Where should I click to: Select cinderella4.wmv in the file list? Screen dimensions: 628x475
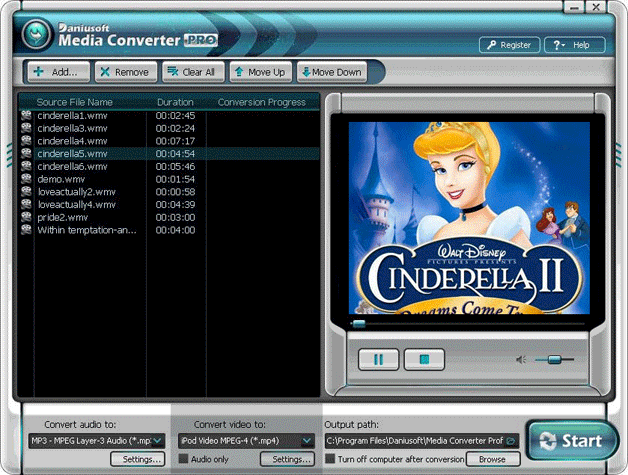72,141
